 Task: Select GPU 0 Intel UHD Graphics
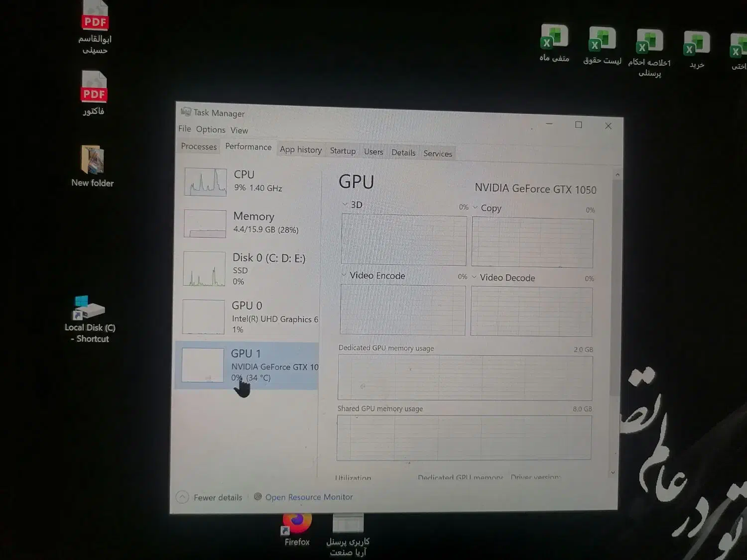[x=249, y=317]
